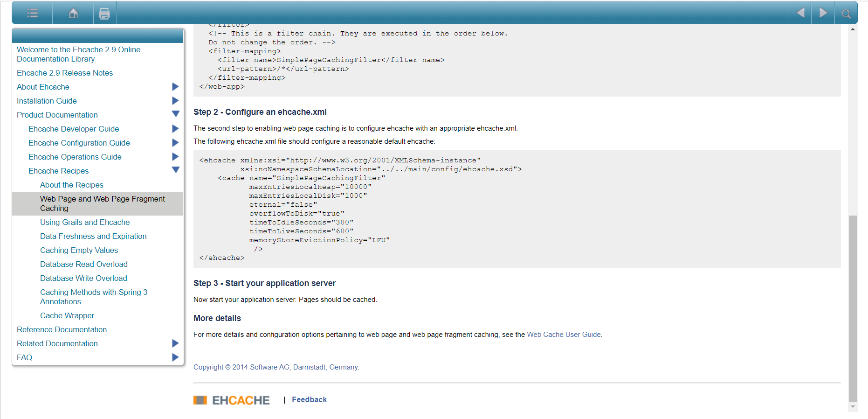This screenshot has height=419, width=868.
Task: Click the timeToLiveSeconds="600" code line
Action: (301, 231)
